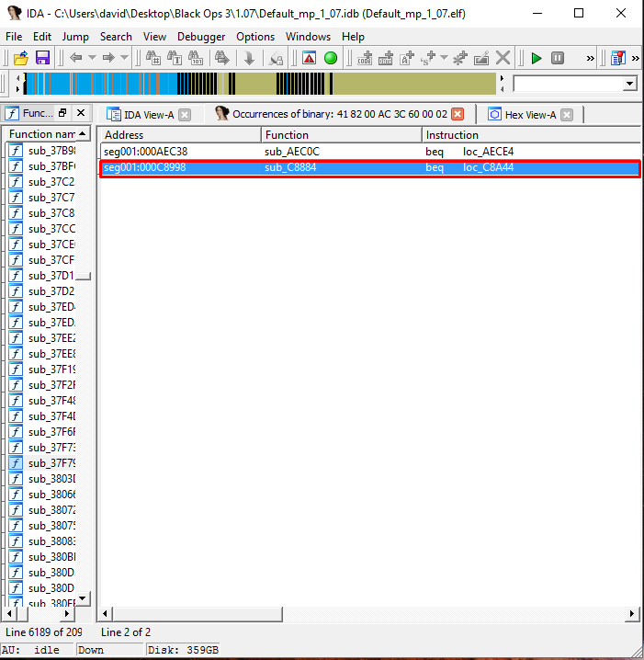Open the File menu
This screenshot has width=644, height=660.
coord(14,37)
